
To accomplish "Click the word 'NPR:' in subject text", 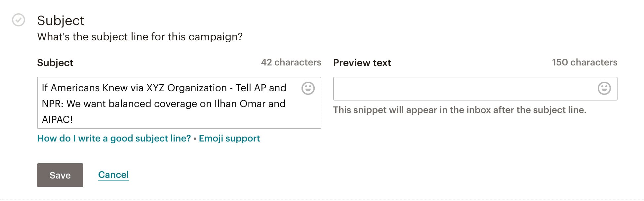I will tap(53, 104).
